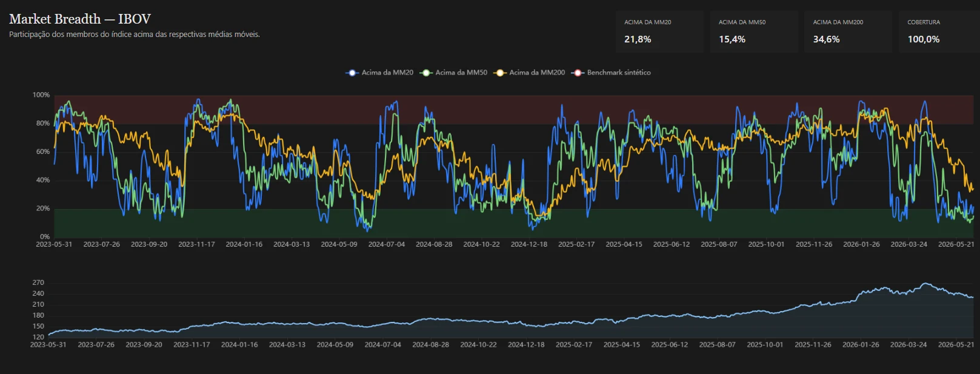Click 2025-04-15 on the benchmark chart axis

(x=622, y=344)
